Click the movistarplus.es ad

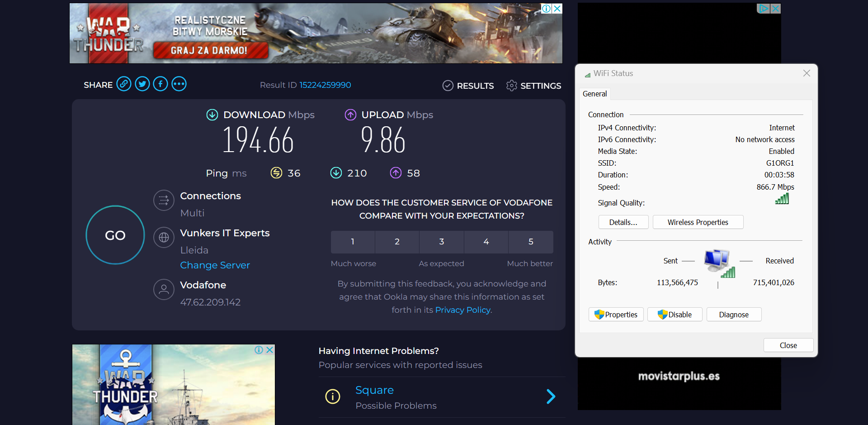point(679,376)
